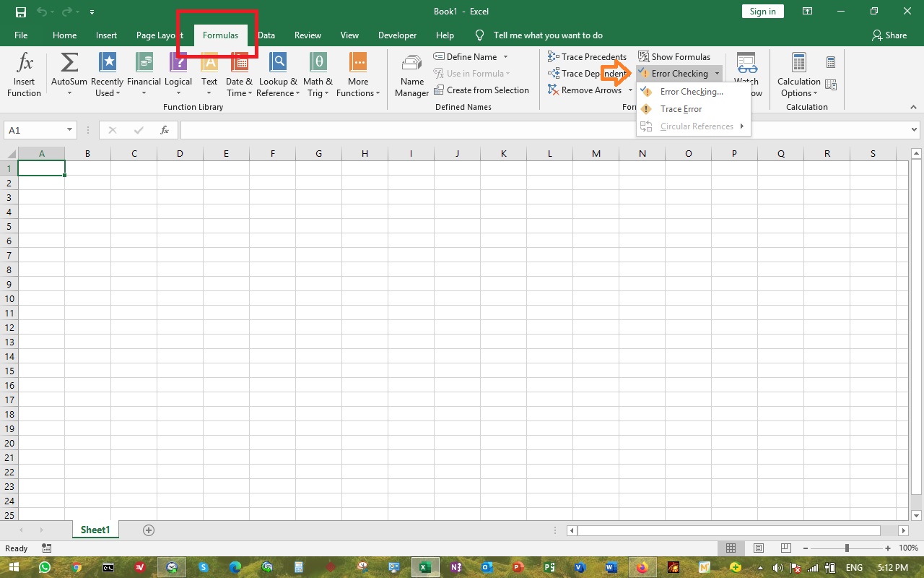Open the File tab
924x578 pixels.
click(x=21, y=35)
